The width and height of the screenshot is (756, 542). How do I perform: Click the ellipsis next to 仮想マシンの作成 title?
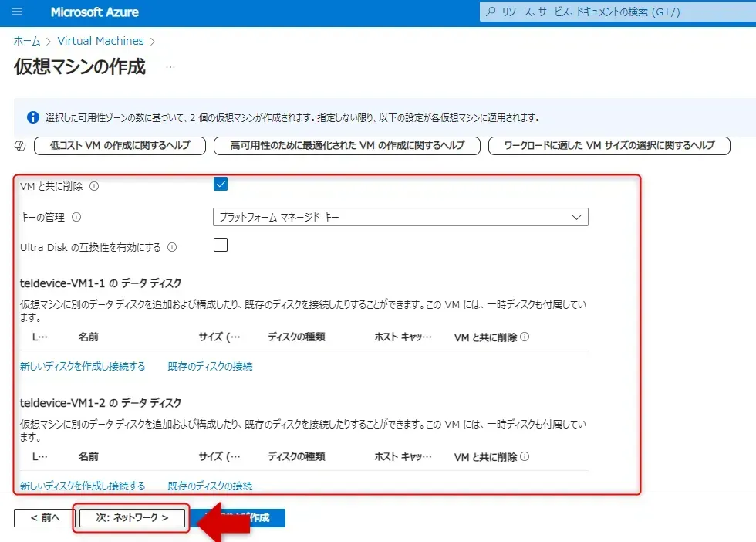(x=170, y=67)
